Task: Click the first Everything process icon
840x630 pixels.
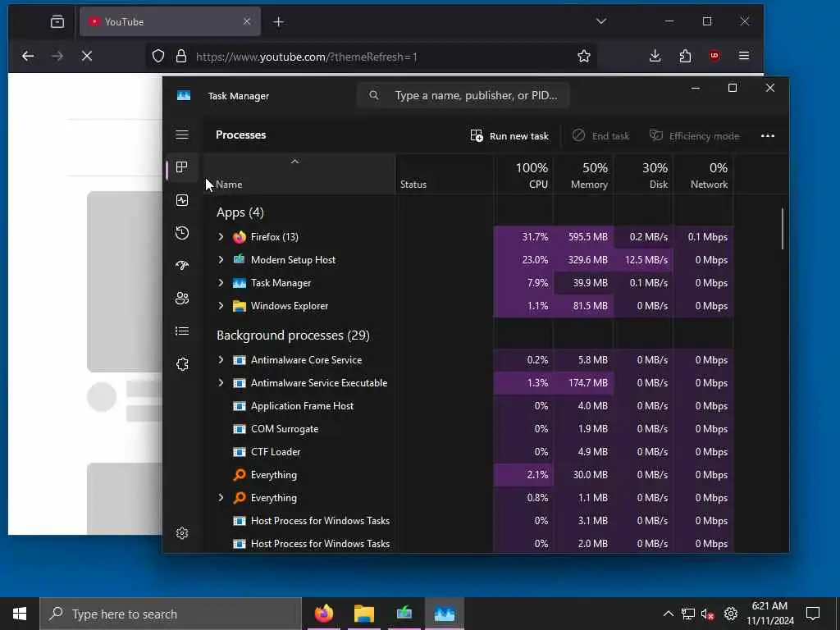Action: 240,475
